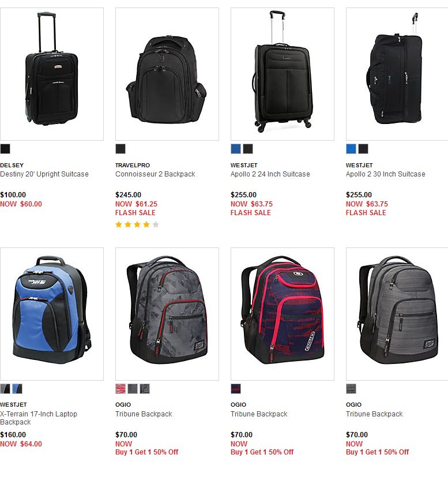The image size is (448, 477).
Task: Pick navy swatch under red Ogio Tribune Backpack
Action: [236, 389]
